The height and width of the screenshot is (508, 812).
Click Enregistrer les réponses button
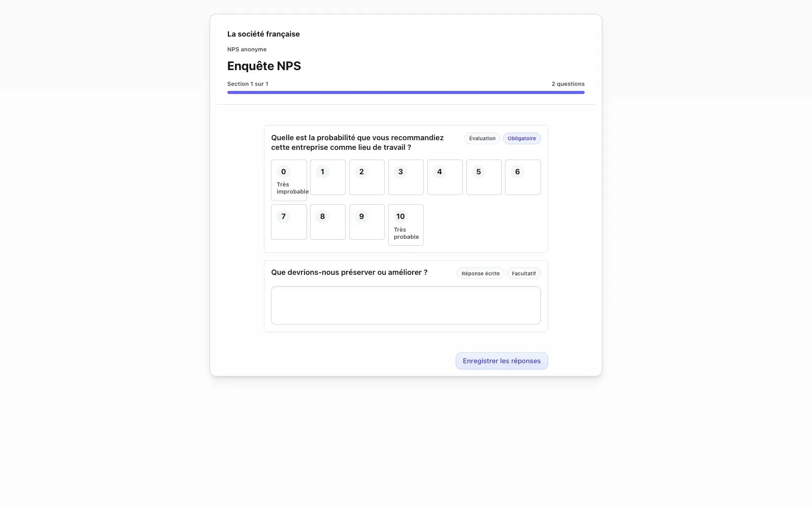tap(502, 361)
